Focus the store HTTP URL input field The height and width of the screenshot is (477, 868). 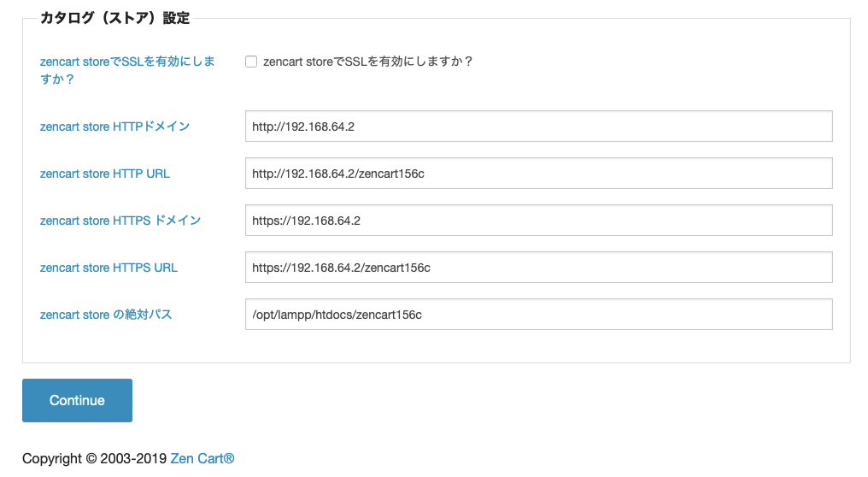coord(538,174)
